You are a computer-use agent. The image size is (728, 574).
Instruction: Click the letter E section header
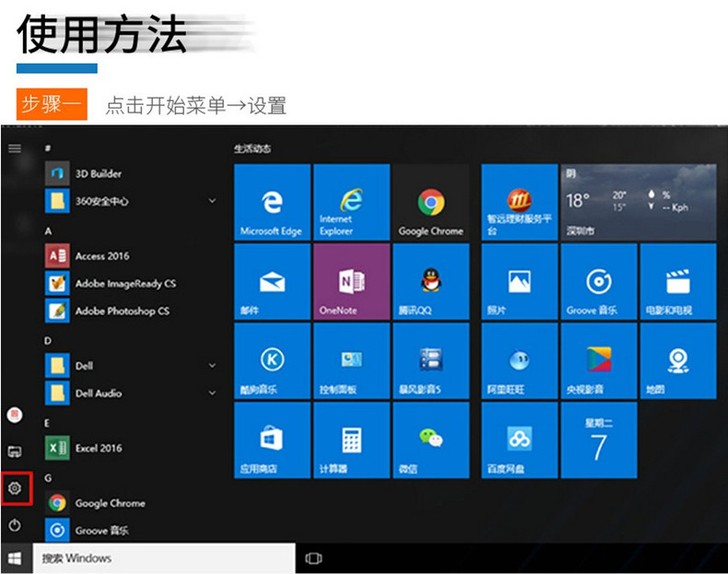47,423
